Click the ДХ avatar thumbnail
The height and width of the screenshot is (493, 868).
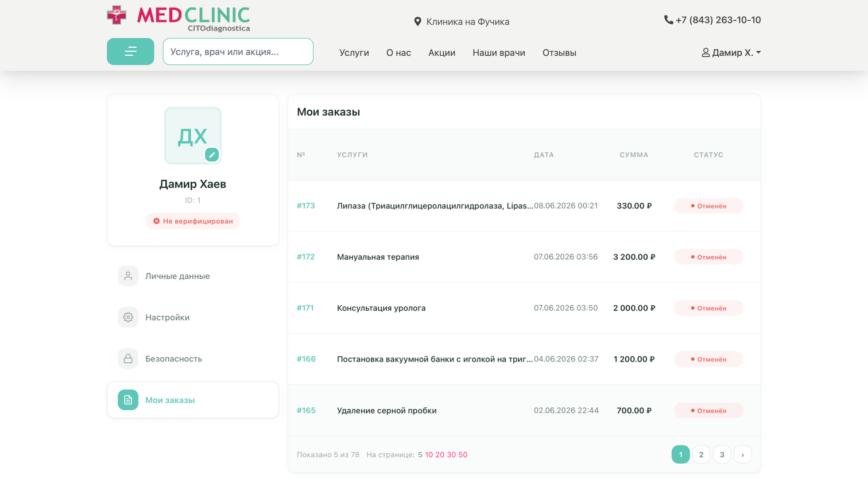tap(193, 136)
